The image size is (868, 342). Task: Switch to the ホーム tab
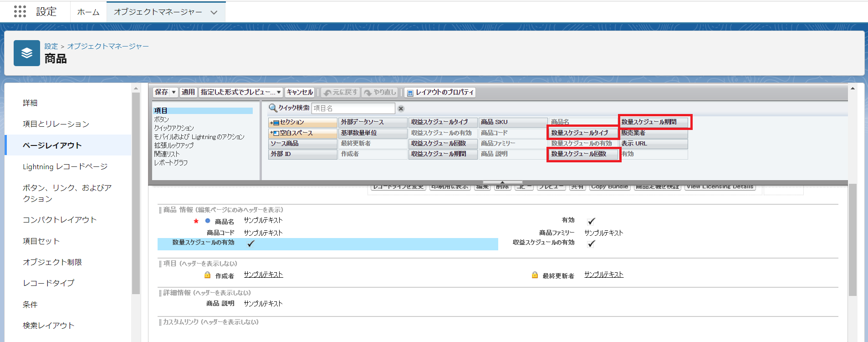coord(88,12)
